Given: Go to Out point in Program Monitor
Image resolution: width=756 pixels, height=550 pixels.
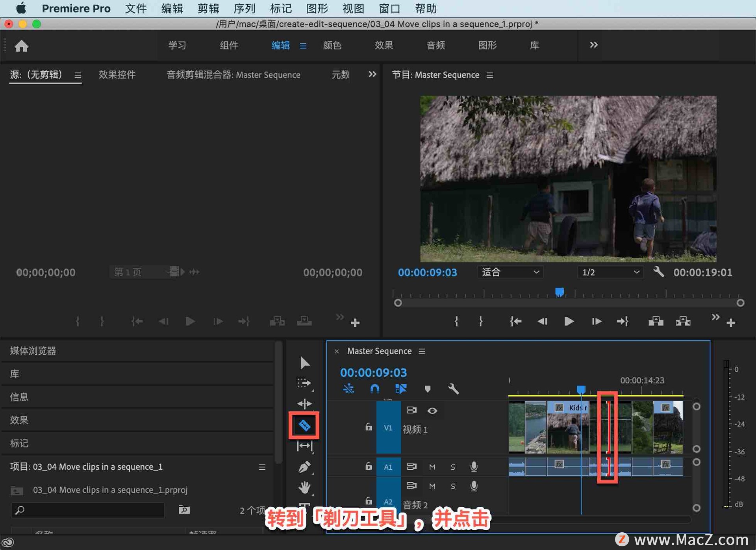Looking at the screenshot, I should point(623,321).
